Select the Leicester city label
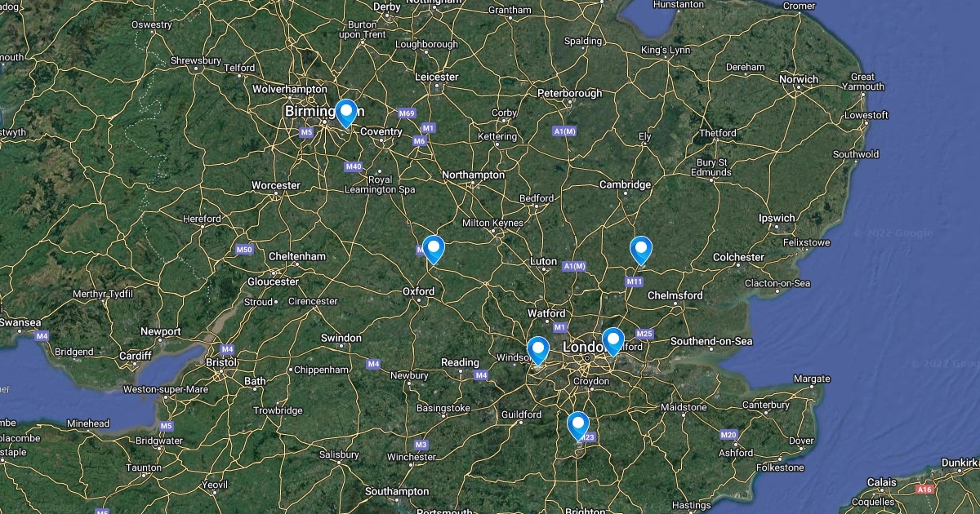This screenshot has height=514, width=980. coord(437,77)
